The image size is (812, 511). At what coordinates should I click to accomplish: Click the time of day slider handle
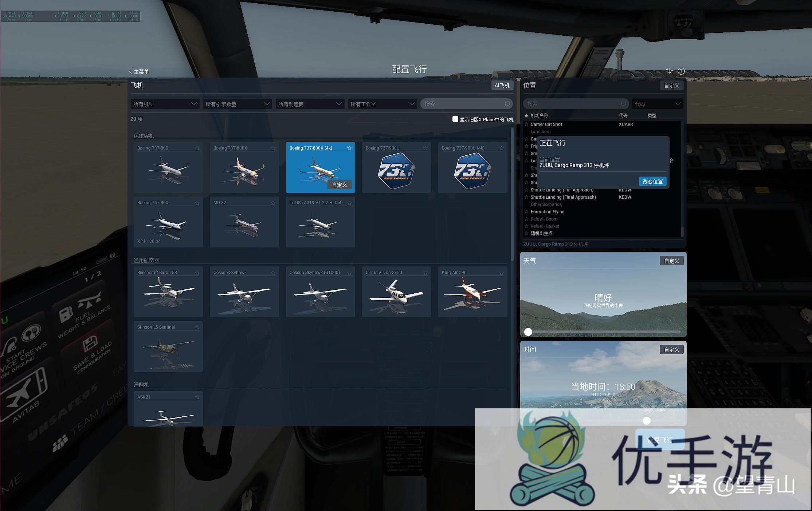pos(647,421)
